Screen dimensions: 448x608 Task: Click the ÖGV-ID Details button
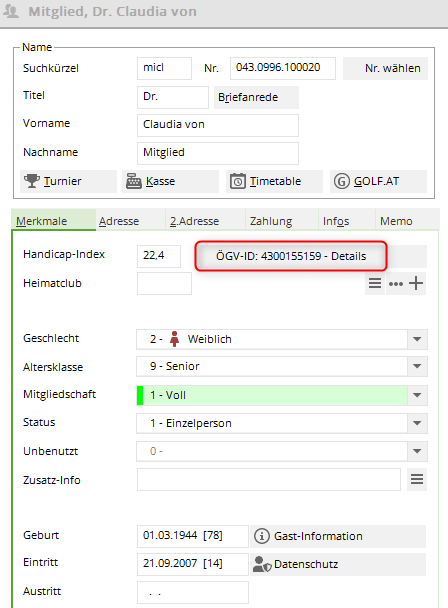pyautogui.click(x=291, y=256)
